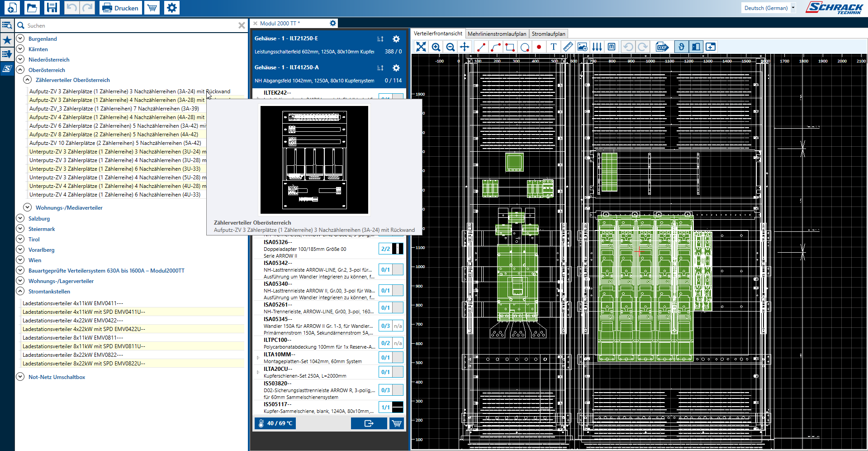
Task: Open a project file from folder
Action: pyautogui.click(x=32, y=8)
